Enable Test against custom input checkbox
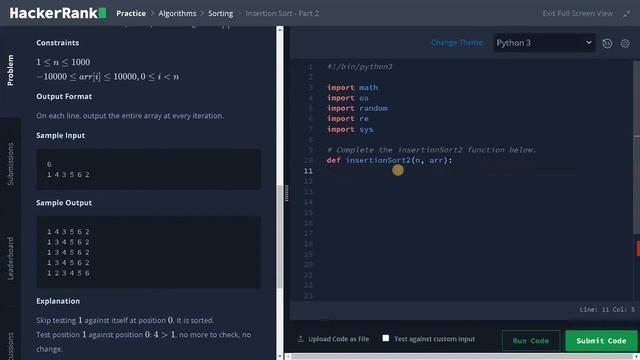This screenshot has width=640, height=360. (x=386, y=338)
